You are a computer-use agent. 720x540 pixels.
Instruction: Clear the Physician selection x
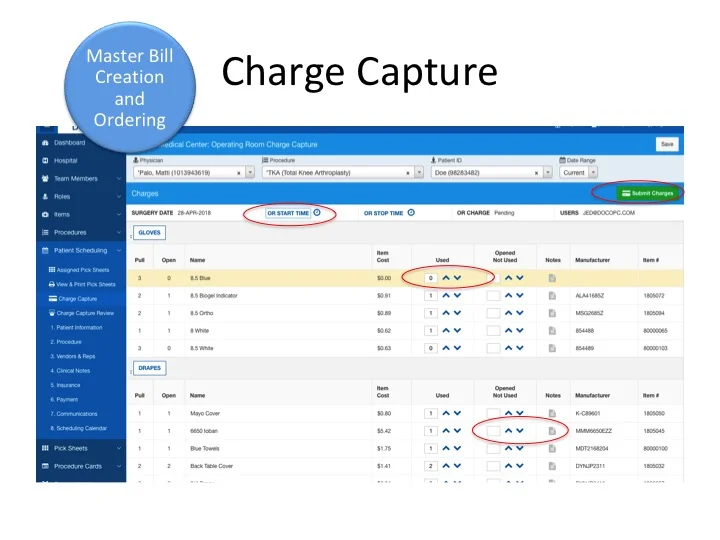(x=239, y=173)
